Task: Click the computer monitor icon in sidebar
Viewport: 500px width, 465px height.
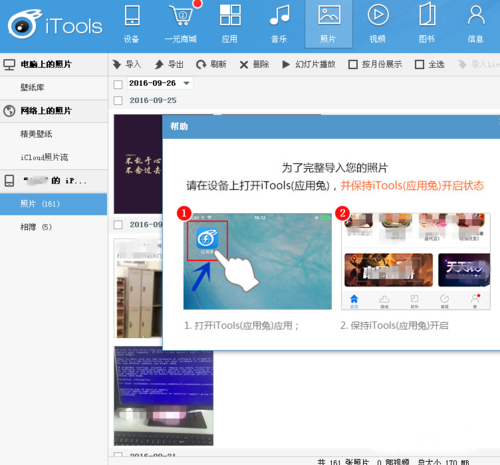Action: [x=9, y=64]
